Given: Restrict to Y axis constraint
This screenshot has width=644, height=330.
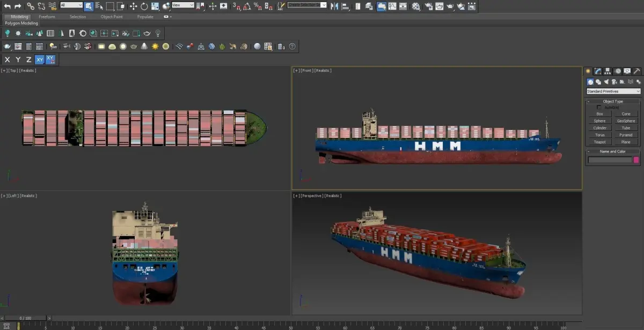Looking at the screenshot, I should [x=18, y=60].
